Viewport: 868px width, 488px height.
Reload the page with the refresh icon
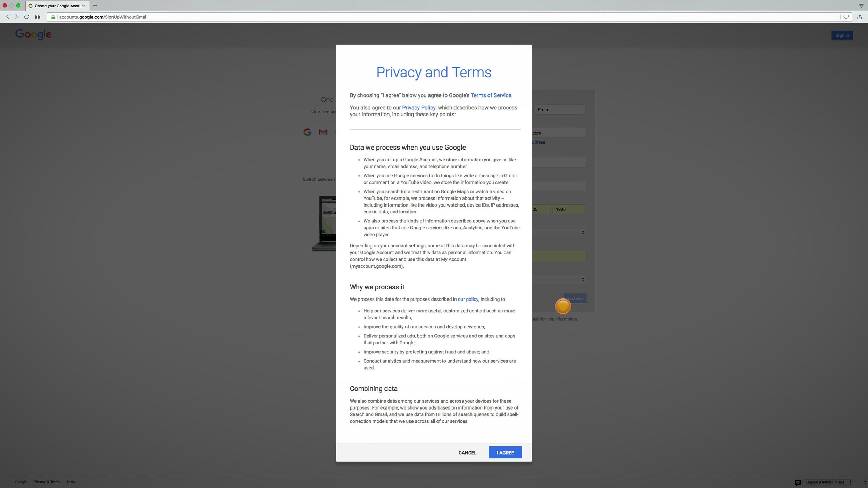(x=26, y=17)
